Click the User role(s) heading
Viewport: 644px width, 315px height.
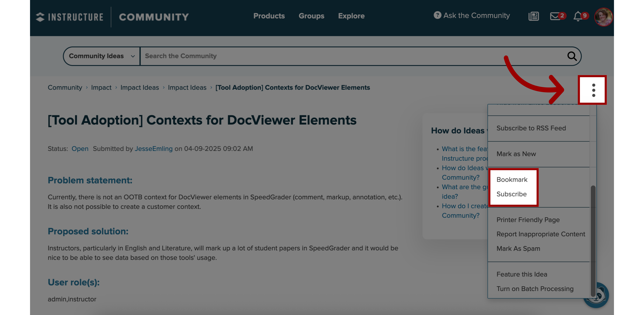click(x=73, y=282)
